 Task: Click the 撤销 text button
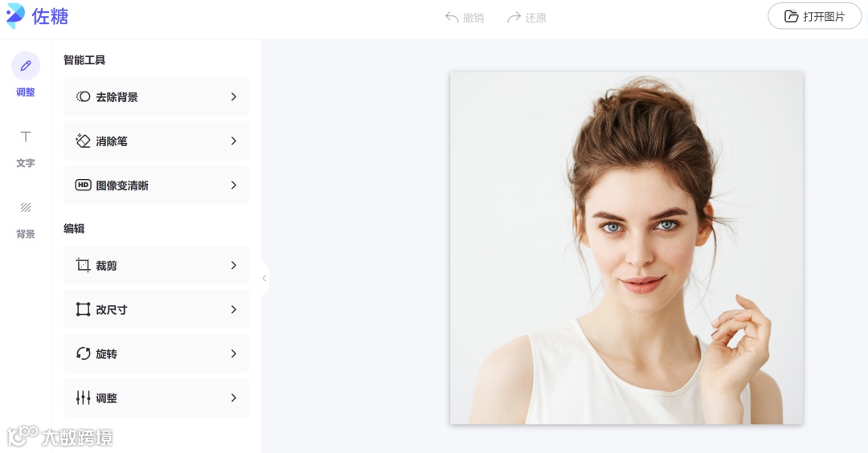click(x=473, y=18)
